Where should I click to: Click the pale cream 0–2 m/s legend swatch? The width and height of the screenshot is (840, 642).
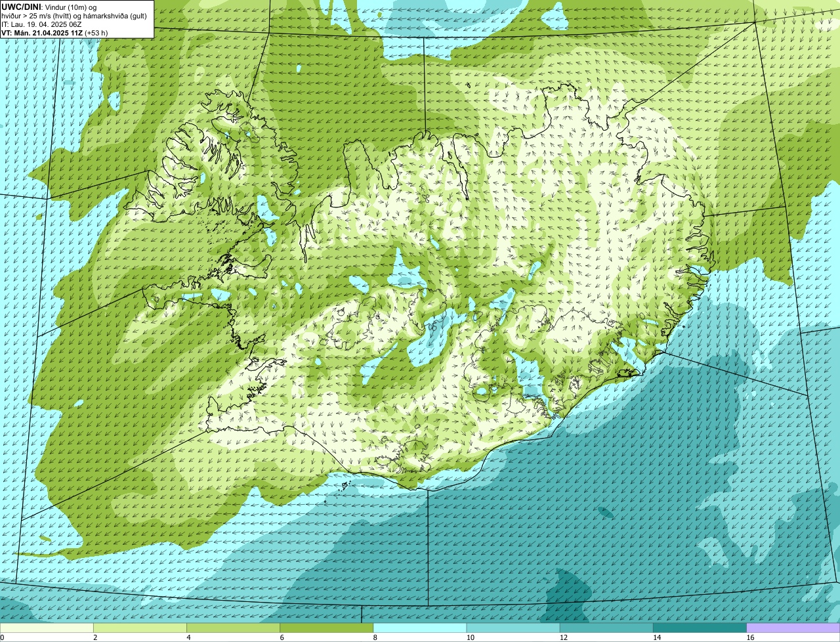[x=47, y=628]
